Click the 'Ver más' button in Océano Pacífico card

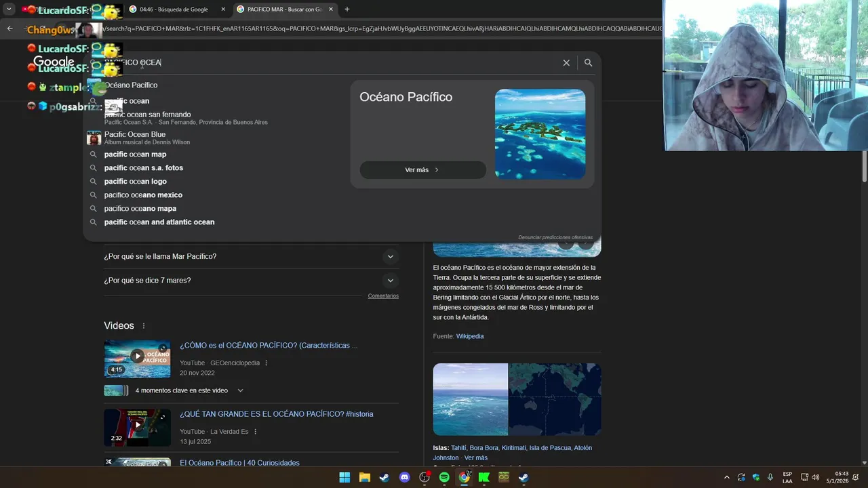tap(422, 170)
